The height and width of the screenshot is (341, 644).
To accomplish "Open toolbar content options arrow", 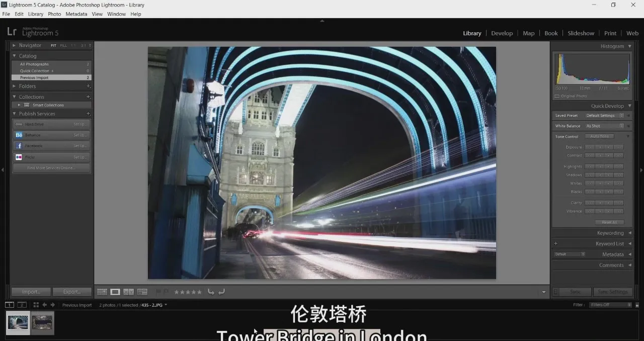I will (543, 292).
